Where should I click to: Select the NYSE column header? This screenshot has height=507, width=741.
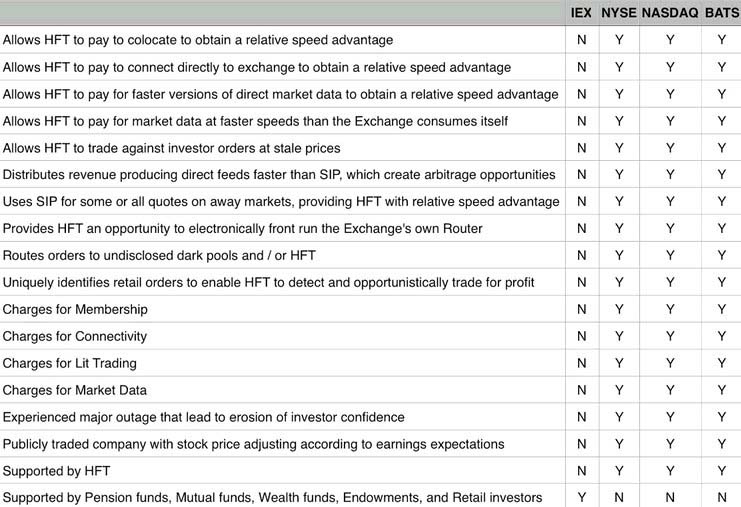(619, 13)
